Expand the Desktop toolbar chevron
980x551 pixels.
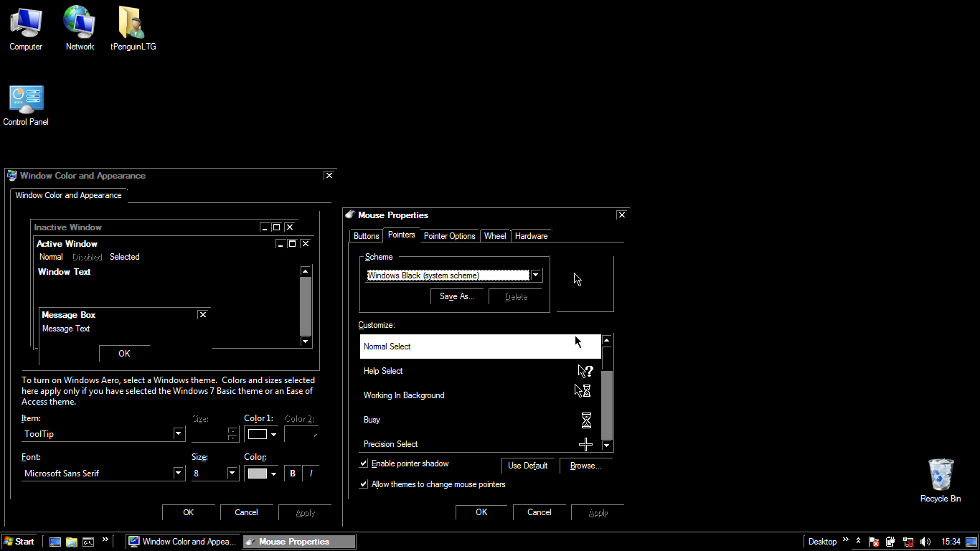click(845, 540)
